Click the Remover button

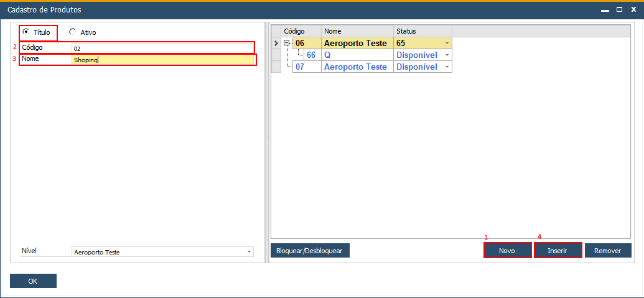pos(608,250)
